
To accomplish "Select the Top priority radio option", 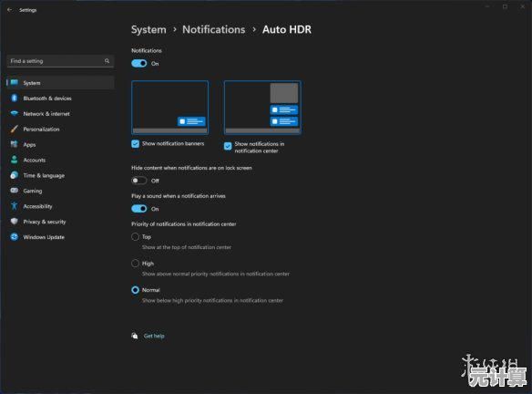I will tap(136, 237).
